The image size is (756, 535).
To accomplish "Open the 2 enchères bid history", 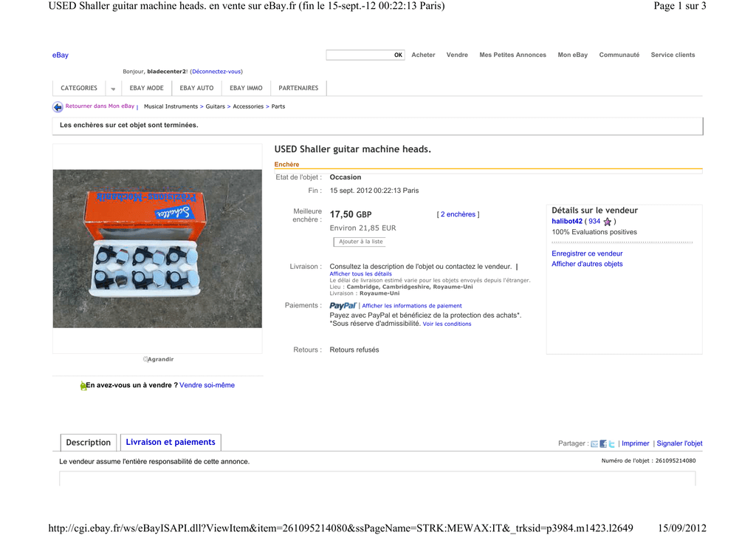I will (458, 215).
